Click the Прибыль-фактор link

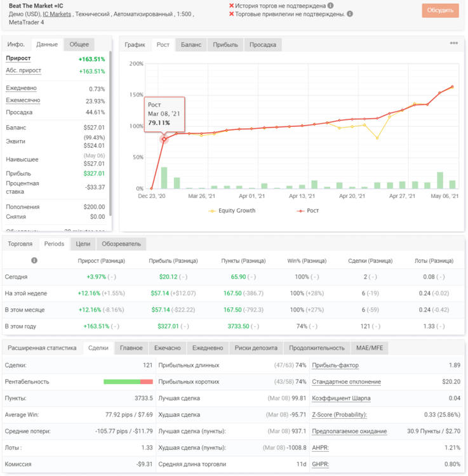pyautogui.click(x=335, y=365)
